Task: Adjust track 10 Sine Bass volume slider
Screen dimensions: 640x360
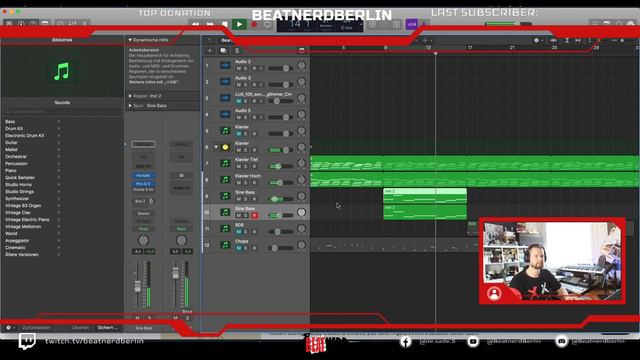Action: pos(279,215)
